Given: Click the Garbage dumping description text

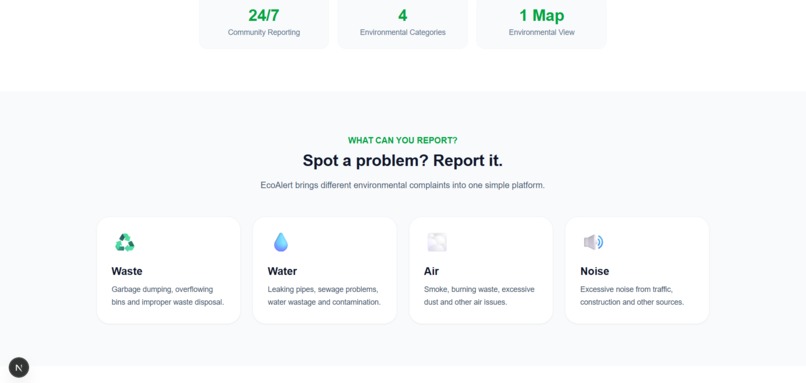Looking at the screenshot, I should (168, 296).
